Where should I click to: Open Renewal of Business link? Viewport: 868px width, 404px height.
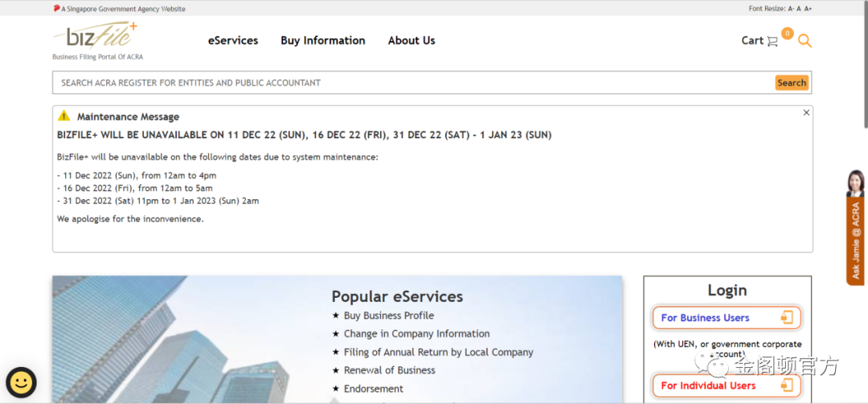390,370
